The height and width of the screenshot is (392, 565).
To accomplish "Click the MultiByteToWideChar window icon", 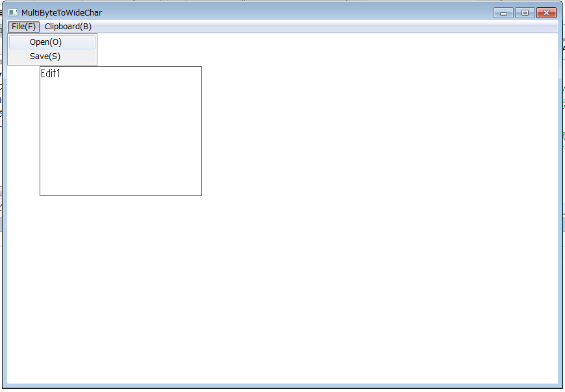I will [x=13, y=12].
